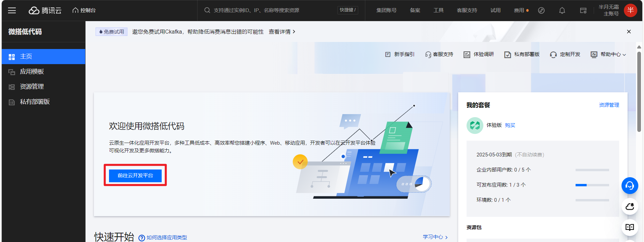Click the top-bar icon right of the bell
The image size is (644, 242).
coord(583,10)
